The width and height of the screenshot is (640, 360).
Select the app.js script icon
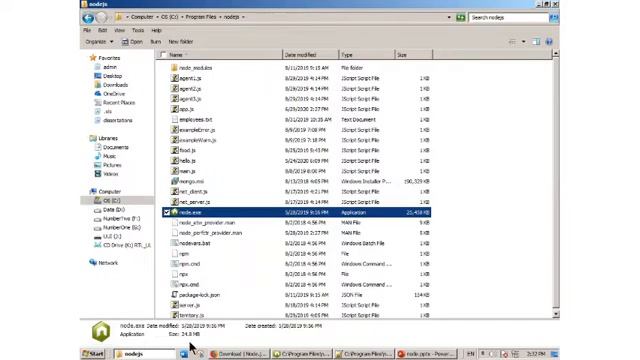[175, 109]
